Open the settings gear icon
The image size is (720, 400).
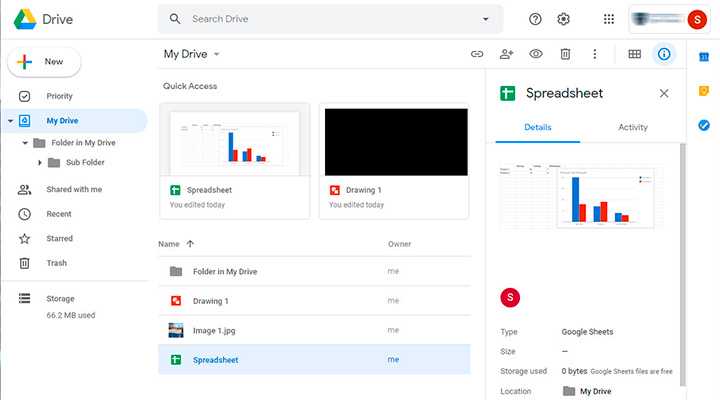[563, 19]
